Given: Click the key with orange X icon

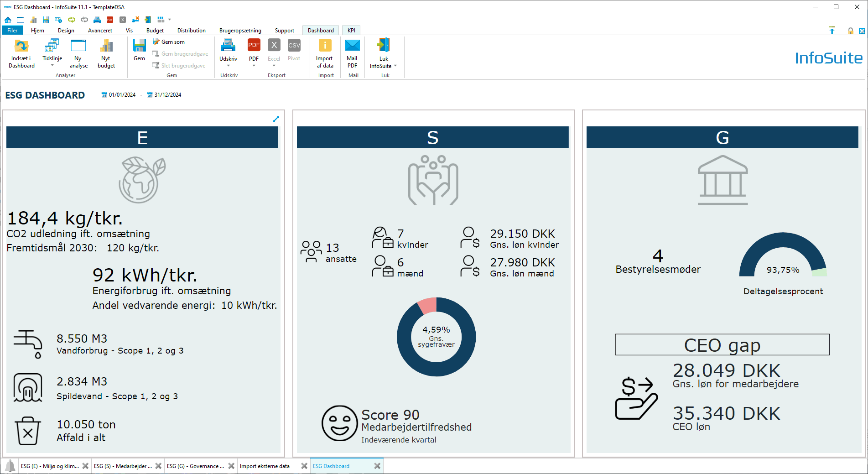Looking at the screenshot, I should click(x=135, y=20).
